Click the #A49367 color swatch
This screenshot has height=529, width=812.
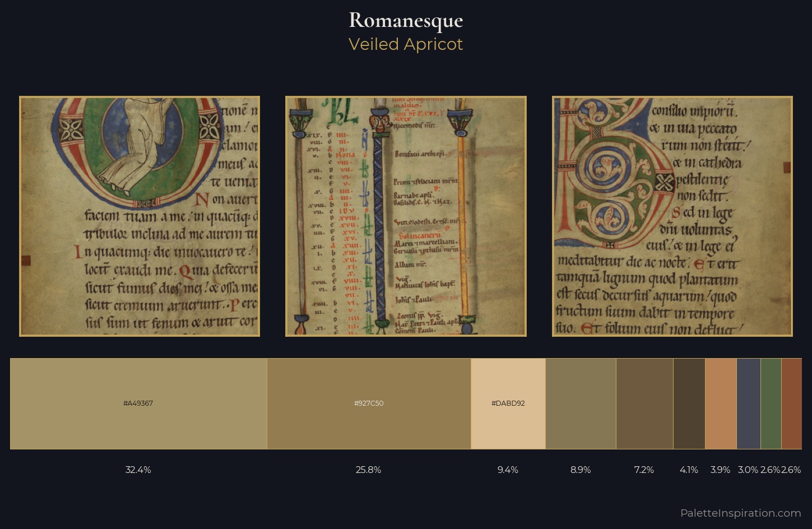(x=138, y=403)
